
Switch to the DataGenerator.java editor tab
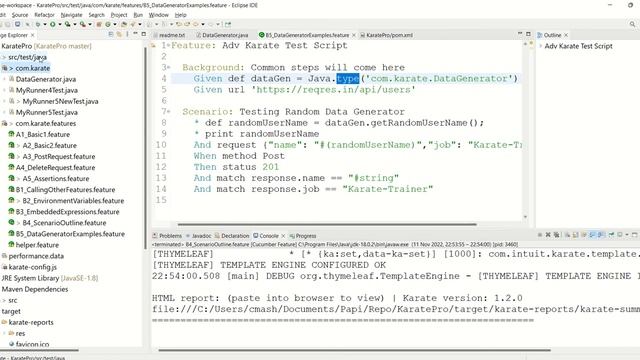point(225,35)
